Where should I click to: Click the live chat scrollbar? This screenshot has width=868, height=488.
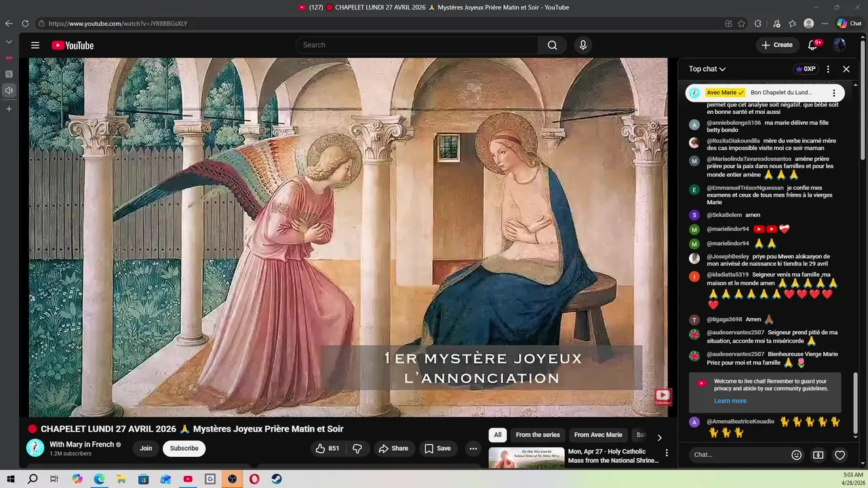coord(854,403)
